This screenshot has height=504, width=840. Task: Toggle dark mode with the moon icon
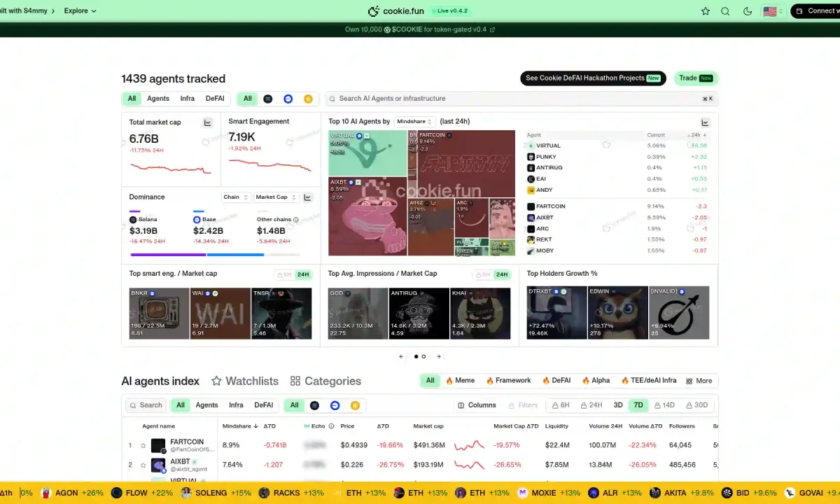tap(747, 11)
